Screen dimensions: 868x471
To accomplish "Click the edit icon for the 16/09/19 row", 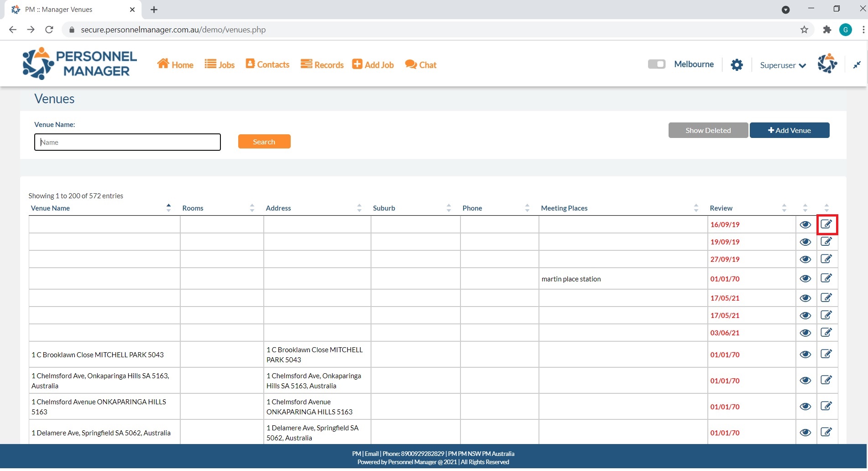I will [x=826, y=224].
